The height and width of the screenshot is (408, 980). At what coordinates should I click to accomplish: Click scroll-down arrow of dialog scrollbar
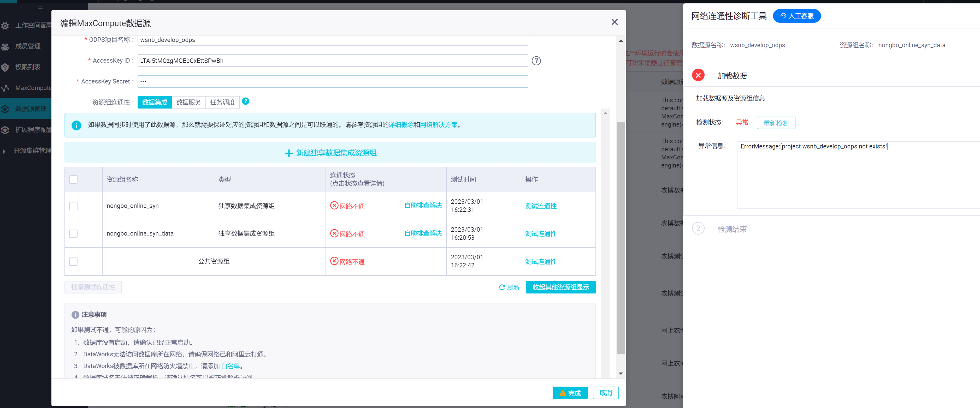click(621, 373)
